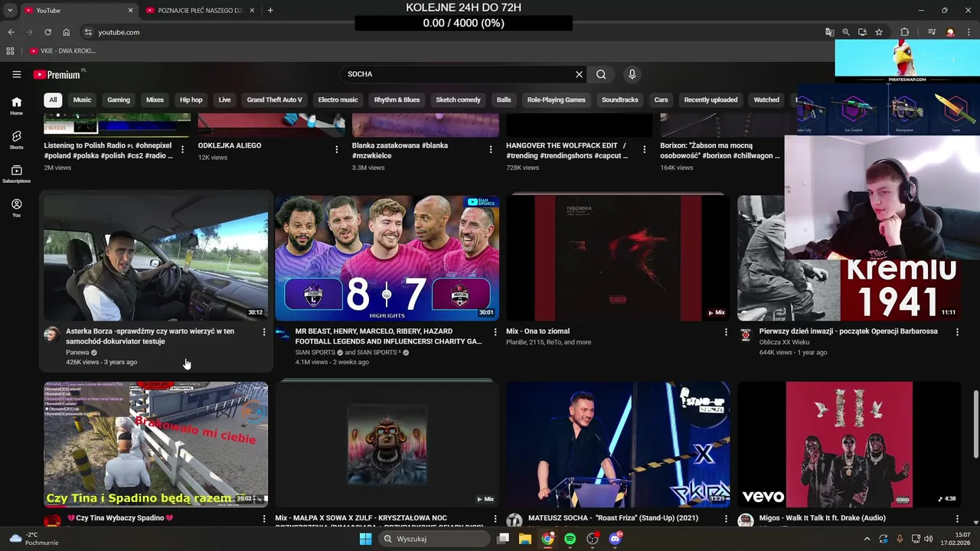980x551 pixels.
Task: Open the Chrome apps grid in bookmarks bar
Action: [10, 51]
